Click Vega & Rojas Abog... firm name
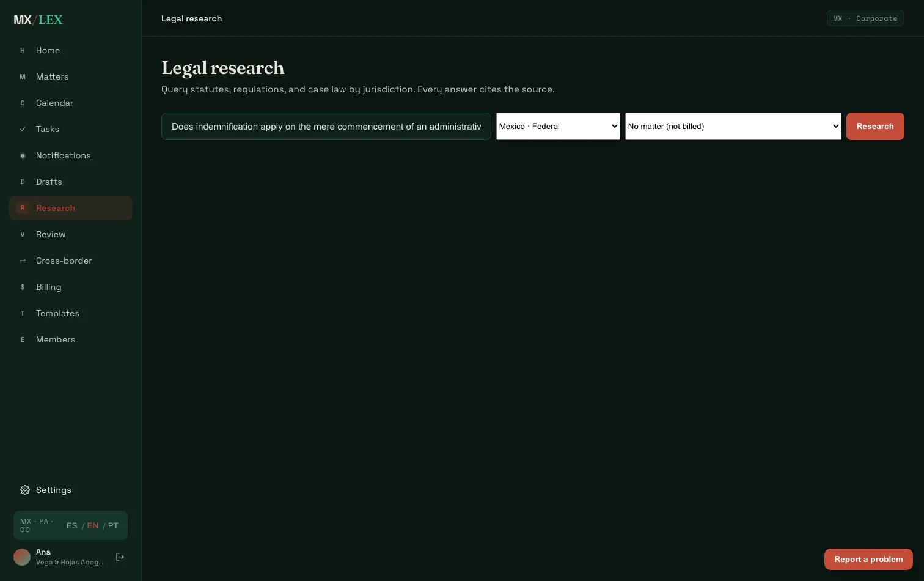Screen dimensions: 924x581 (x=70, y=562)
